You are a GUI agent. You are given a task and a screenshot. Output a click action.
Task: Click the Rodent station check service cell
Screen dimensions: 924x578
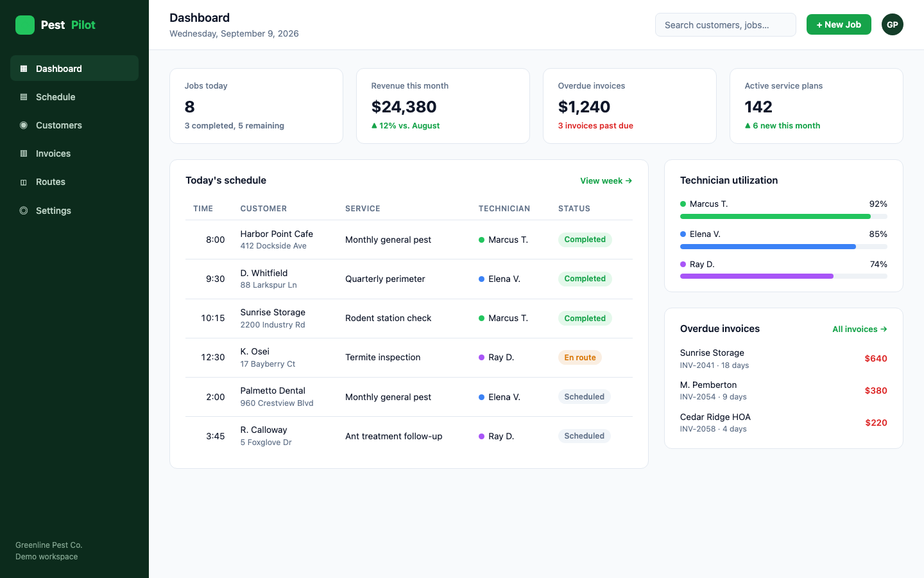pos(388,318)
